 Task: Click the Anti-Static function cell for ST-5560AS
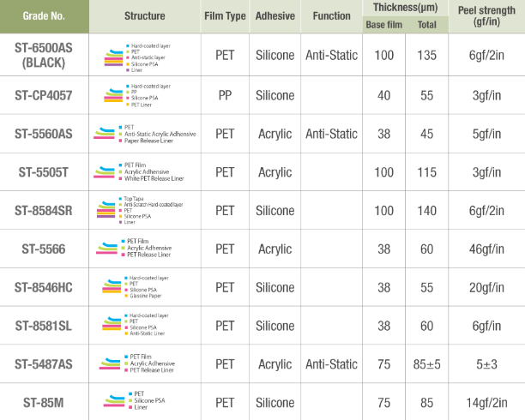pos(331,134)
